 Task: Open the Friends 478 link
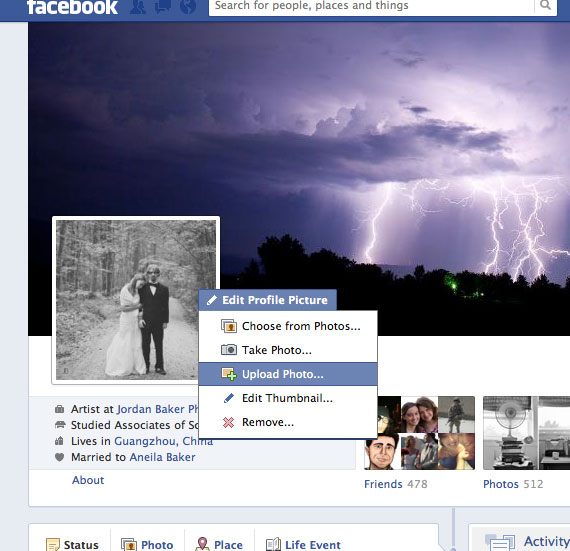396,484
